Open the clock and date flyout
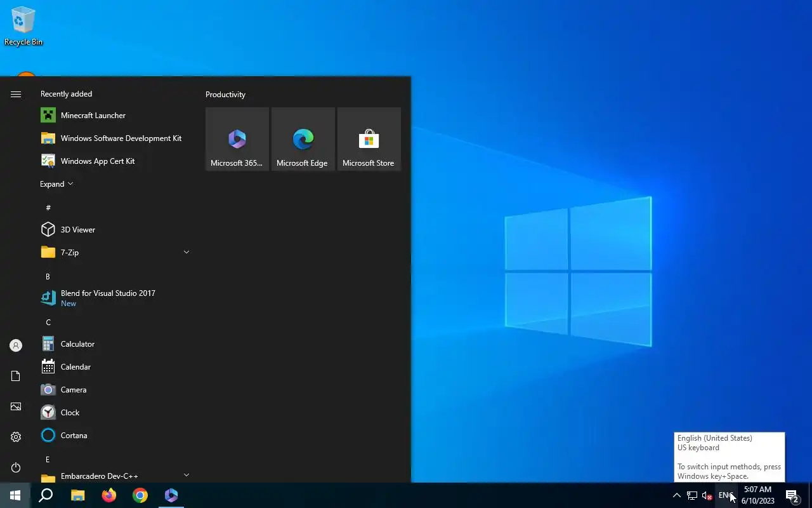812x508 pixels. pyautogui.click(x=757, y=495)
